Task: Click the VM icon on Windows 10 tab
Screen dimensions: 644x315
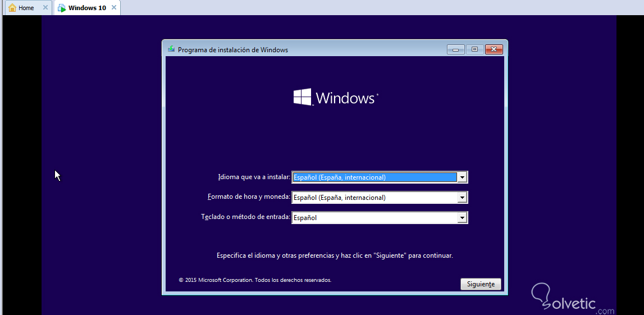Action: 62,8
